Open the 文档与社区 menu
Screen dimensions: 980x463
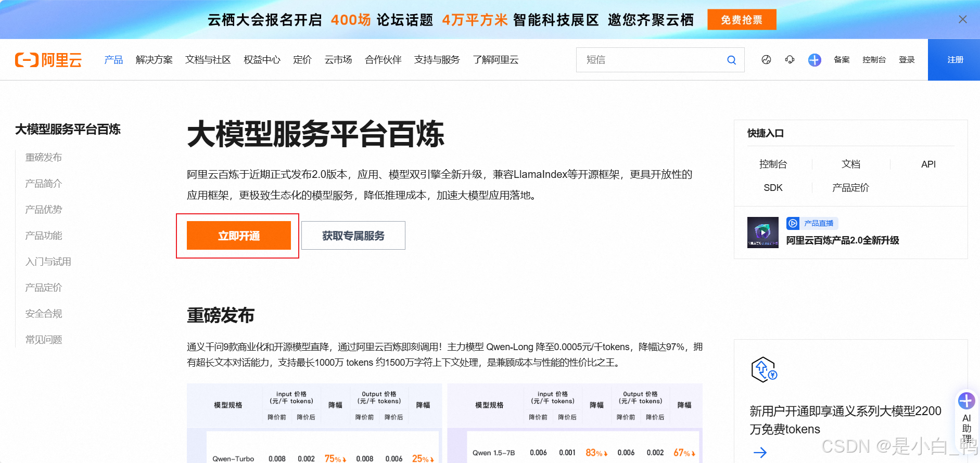(x=208, y=60)
